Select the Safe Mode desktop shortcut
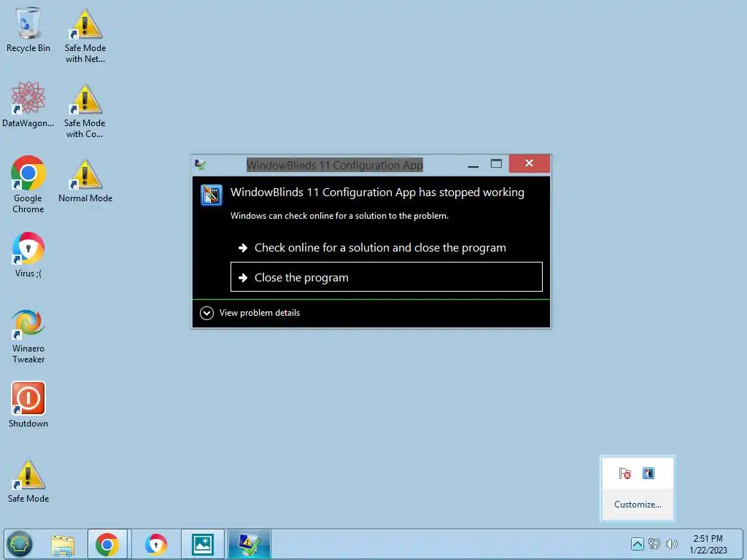The image size is (747, 560). (28, 481)
